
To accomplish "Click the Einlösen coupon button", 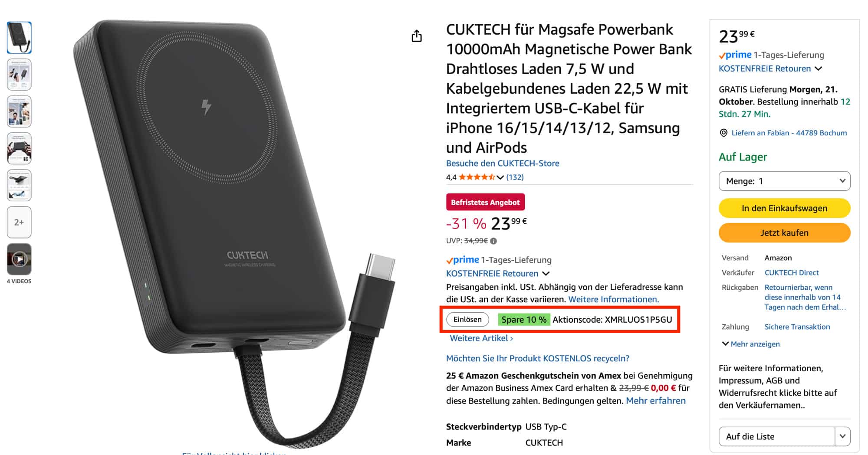I will [x=467, y=320].
